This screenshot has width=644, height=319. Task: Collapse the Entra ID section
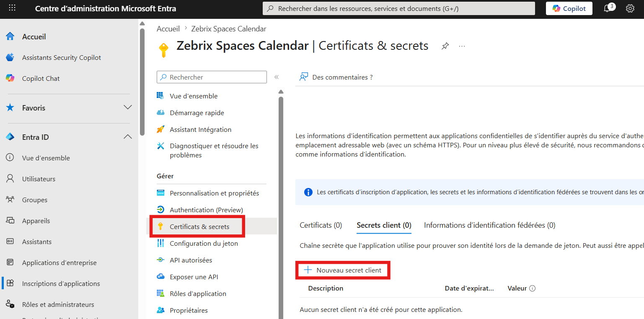pos(128,137)
